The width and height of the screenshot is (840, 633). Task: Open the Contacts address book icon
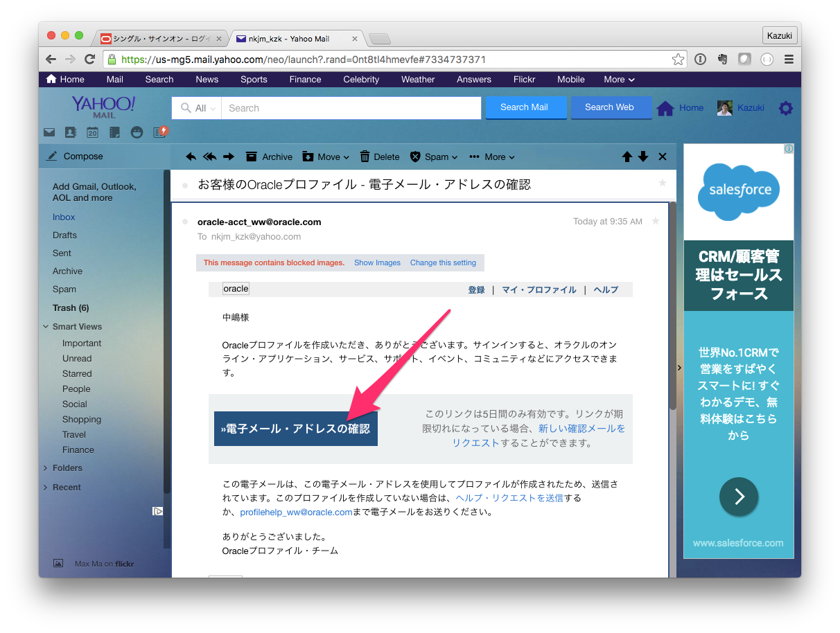tap(70, 132)
